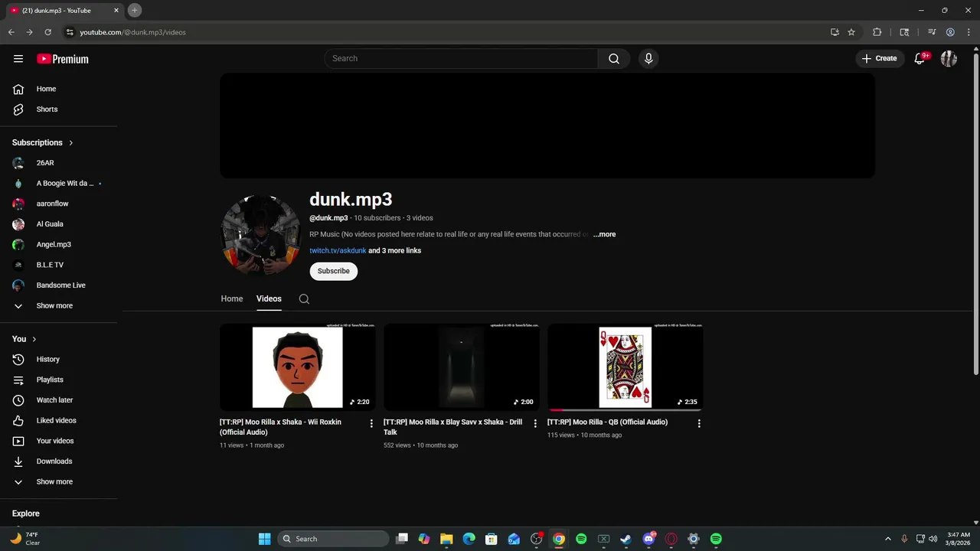Reload the page

[47, 32]
